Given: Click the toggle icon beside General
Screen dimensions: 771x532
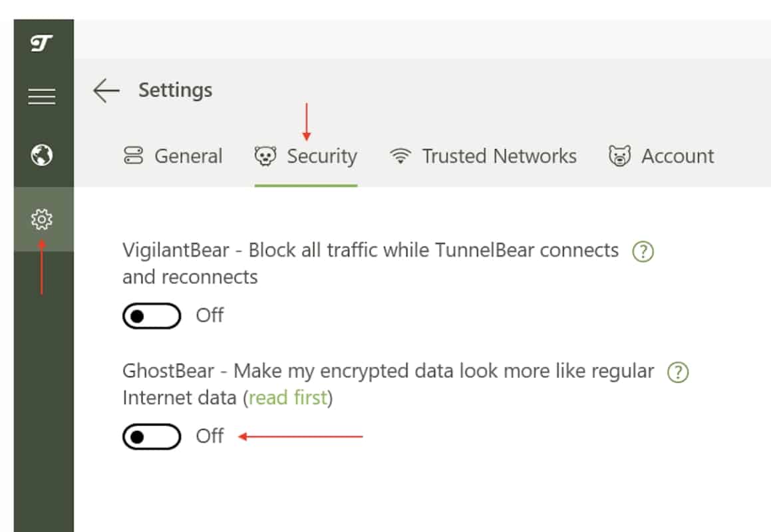Looking at the screenshot, I should tap(133, 156).
